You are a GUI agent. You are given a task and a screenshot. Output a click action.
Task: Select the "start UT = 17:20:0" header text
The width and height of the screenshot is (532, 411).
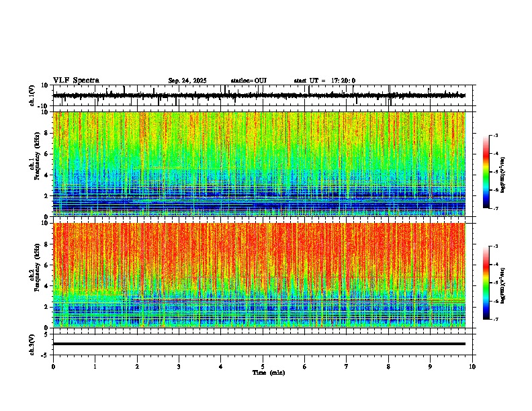point(324,81)
